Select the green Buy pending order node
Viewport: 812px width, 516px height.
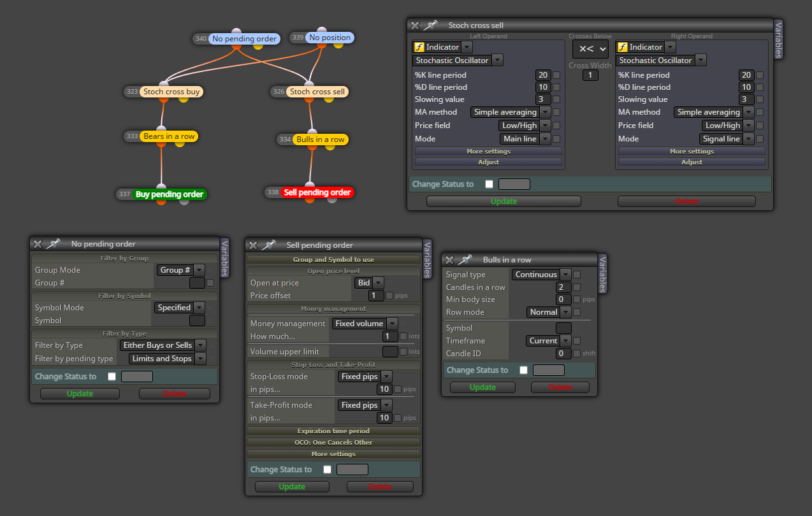[x=170, y=194]
